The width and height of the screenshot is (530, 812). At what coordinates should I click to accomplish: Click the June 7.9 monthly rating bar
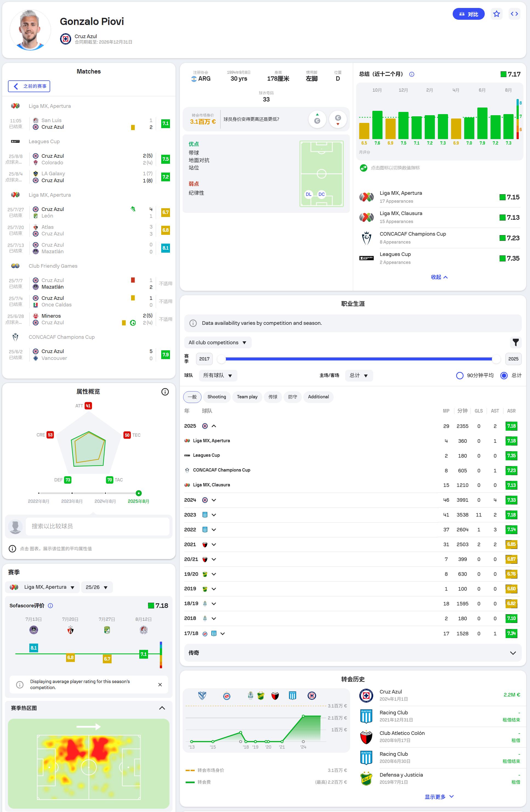(482, 123)
